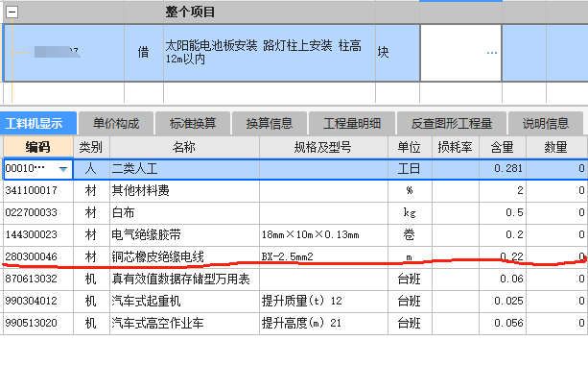The width and height of the screenshot is (588, 365).
Task: Click the 卷 unit cell
Action: click(x=410, y=235)
